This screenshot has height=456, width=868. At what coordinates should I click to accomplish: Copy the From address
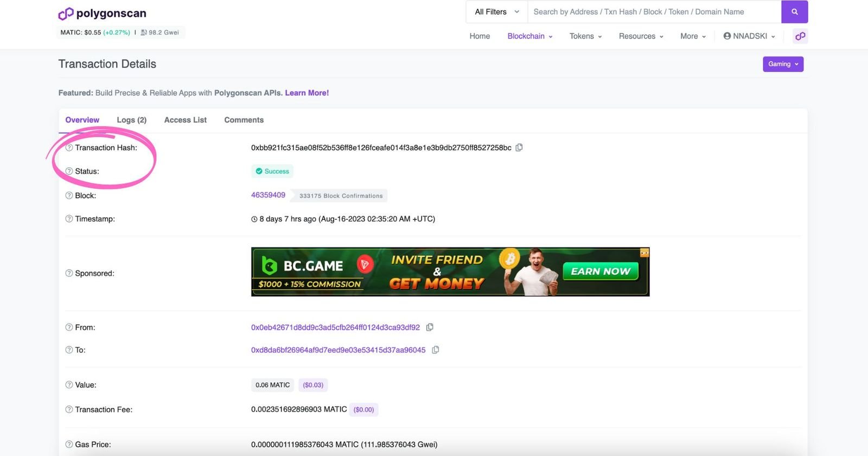430,327
